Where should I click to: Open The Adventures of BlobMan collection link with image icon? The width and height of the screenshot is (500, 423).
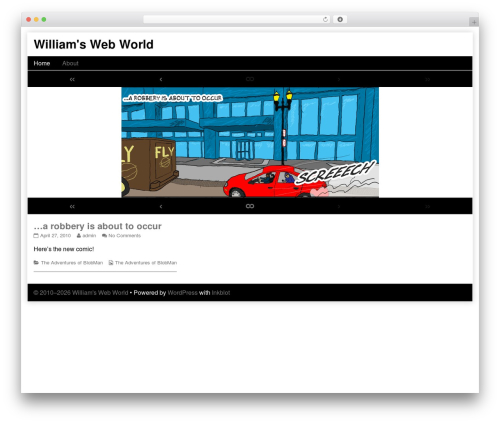point(146,263)
